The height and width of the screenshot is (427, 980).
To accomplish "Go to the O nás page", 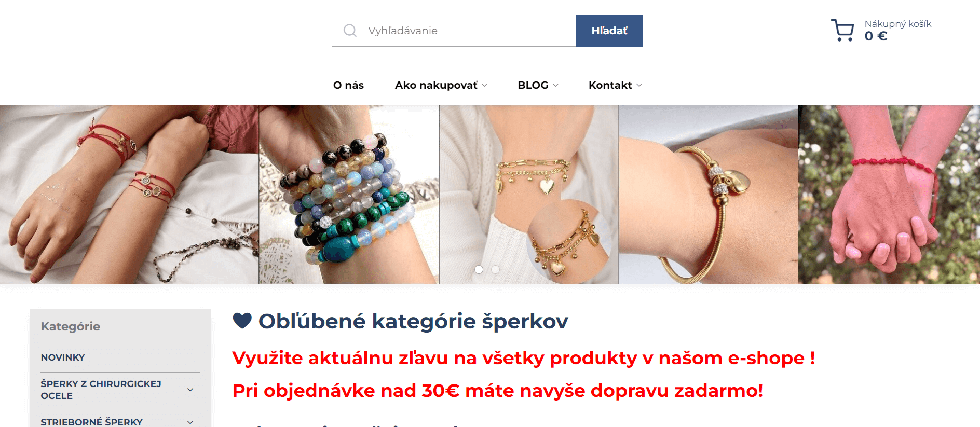I will click(x=348, y=85).
